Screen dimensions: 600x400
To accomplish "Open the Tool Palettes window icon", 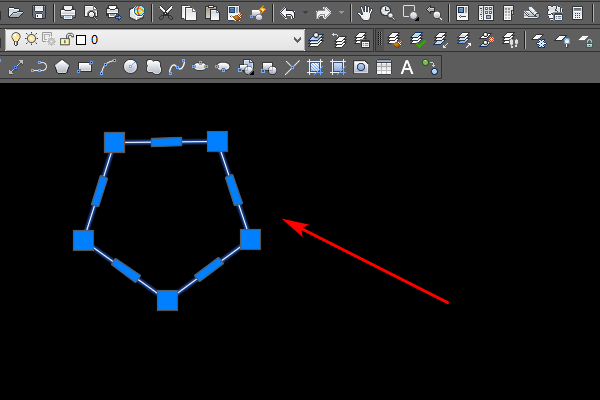I will tap(508, 13).
